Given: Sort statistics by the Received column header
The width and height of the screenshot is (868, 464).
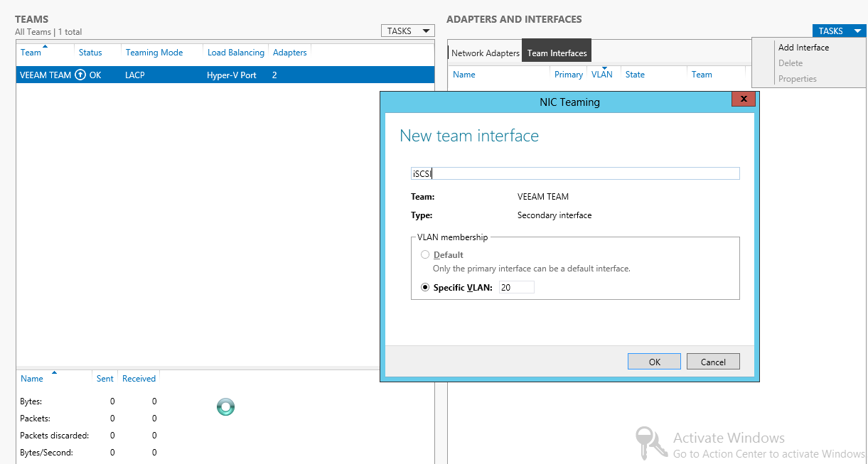Looking at the screenshot, I should [139, 379].
